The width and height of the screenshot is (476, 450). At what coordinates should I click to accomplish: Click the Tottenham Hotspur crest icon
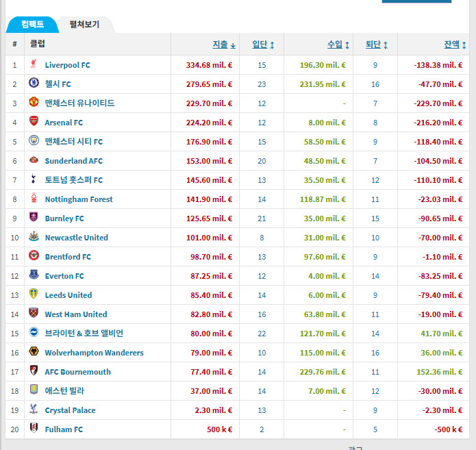[x=34, y=179]
